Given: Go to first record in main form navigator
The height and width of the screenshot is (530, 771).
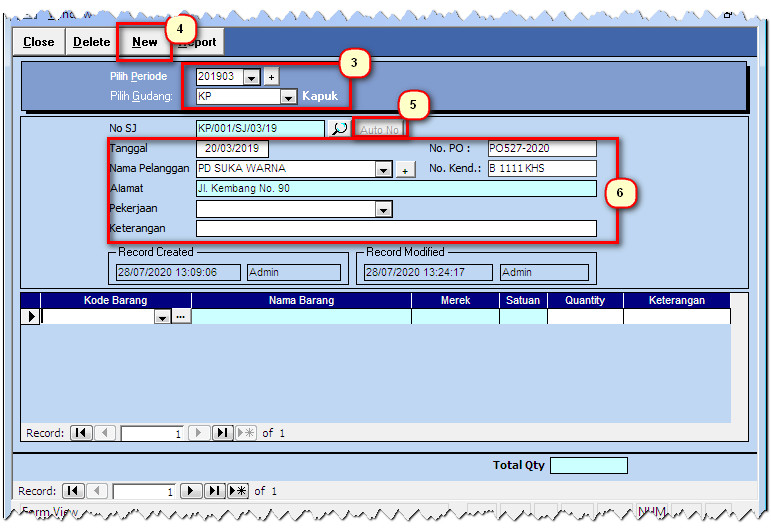Looking at the screenshot, I should 73,491.
